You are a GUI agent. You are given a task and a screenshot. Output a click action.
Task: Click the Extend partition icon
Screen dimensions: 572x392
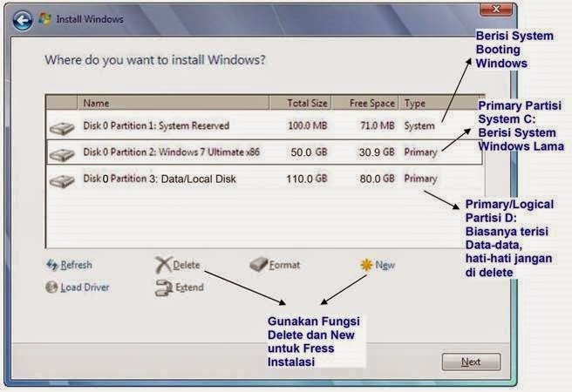pyautogui.click(x=163, y=287)
